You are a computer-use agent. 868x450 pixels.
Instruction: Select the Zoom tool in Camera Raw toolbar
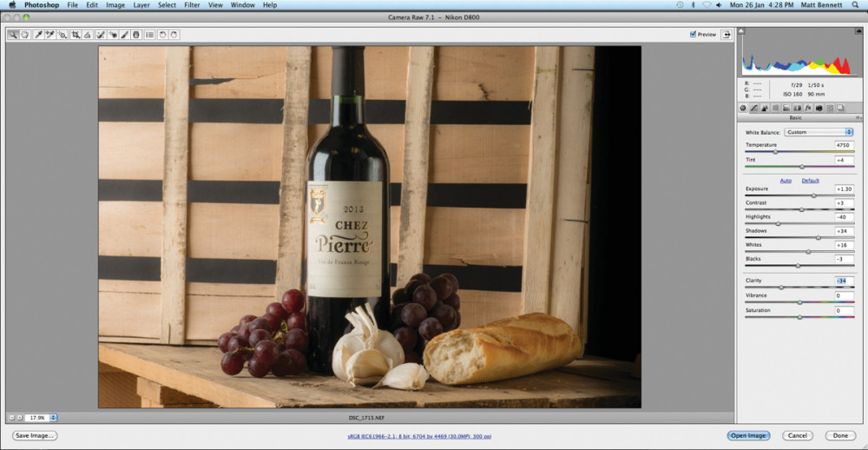13,35
